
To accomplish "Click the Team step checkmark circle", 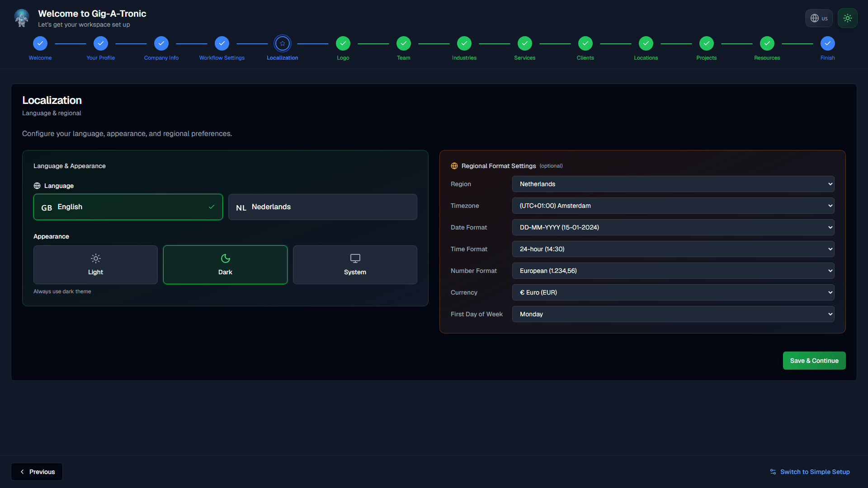I will (x=404, y=43).
